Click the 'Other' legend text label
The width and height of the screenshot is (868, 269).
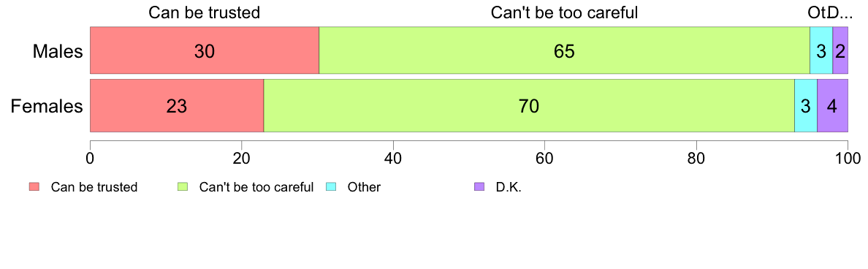coord(364,187)
